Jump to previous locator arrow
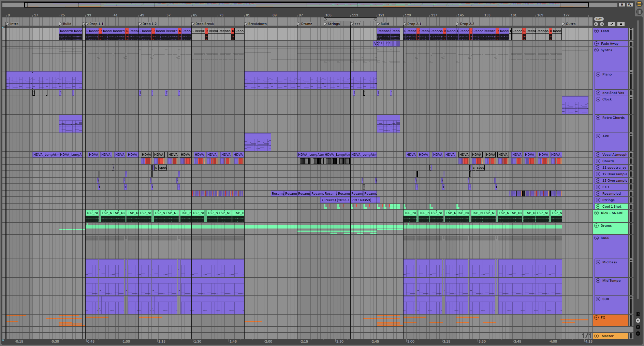The height and width of the screenshot is (346, 644). pos(596,24)
